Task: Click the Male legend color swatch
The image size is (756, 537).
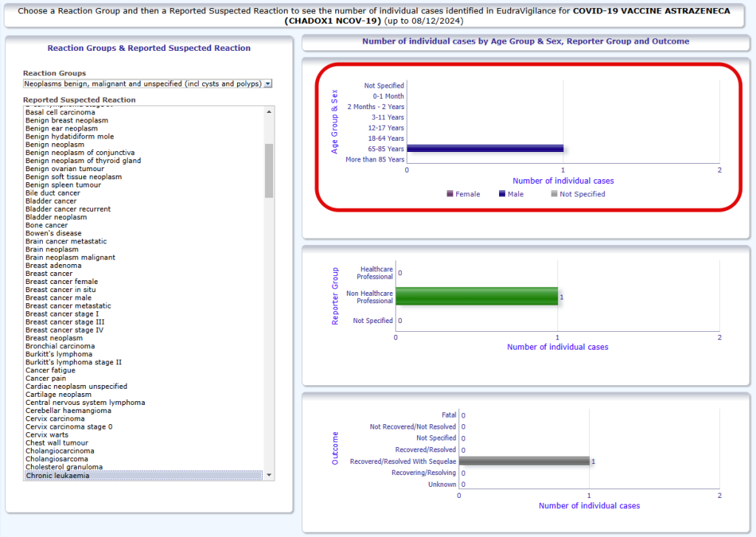Action: [502, 193]
